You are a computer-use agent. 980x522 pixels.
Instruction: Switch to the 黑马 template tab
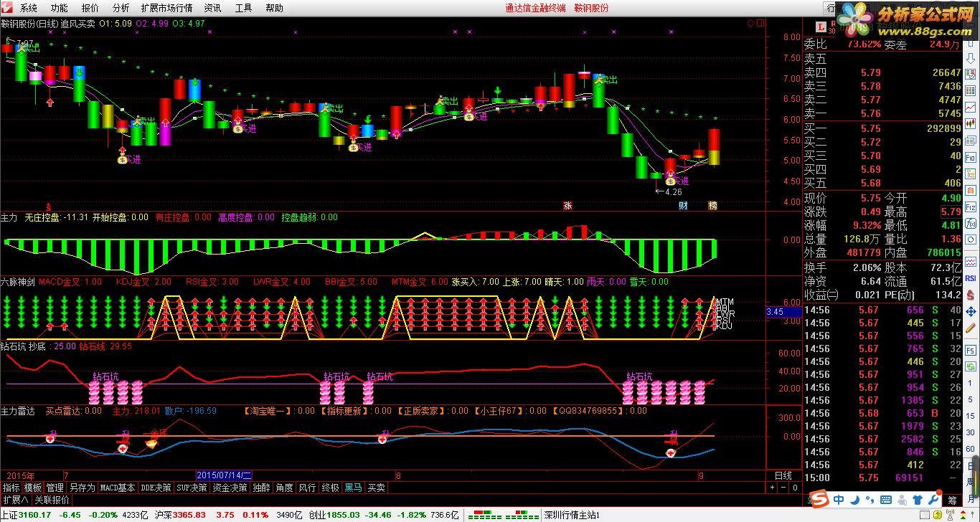353,488
